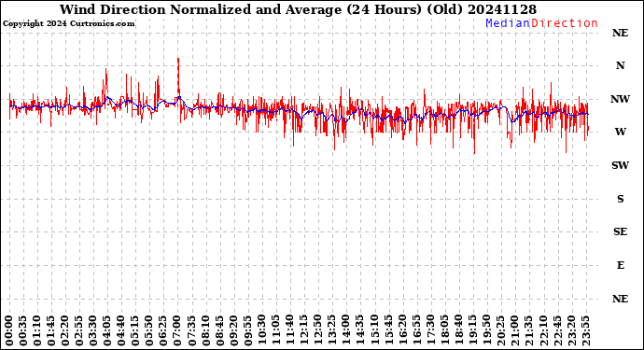This screenshot has height=350, width=644.
Task: Click the 19:50 time label
Action: pyautogui.click(x=486, y=331)
